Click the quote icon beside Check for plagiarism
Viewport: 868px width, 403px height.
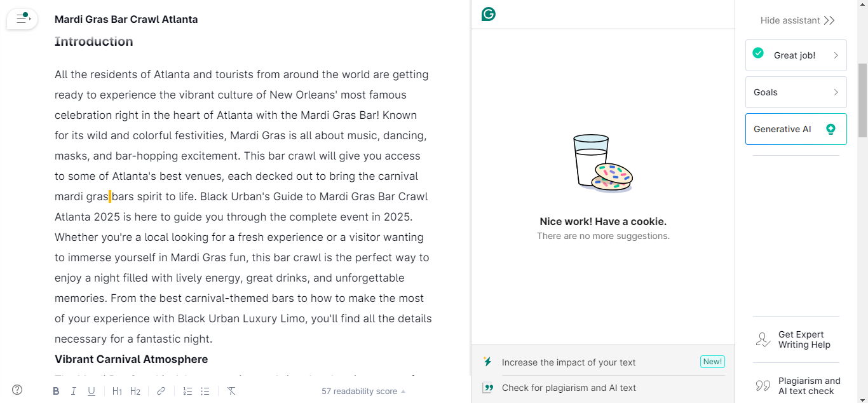click(487, 387)
